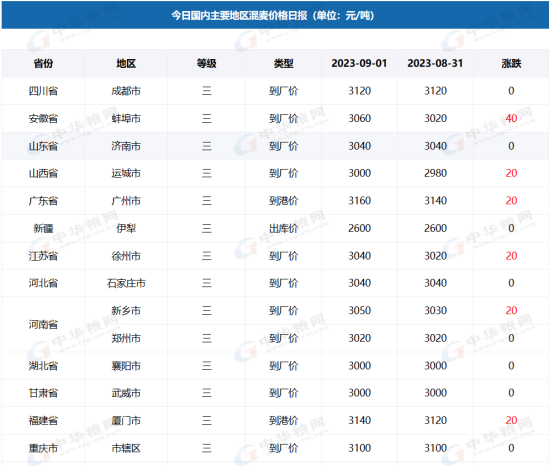Select the 2023-08-31 date column header

(435, 64)
